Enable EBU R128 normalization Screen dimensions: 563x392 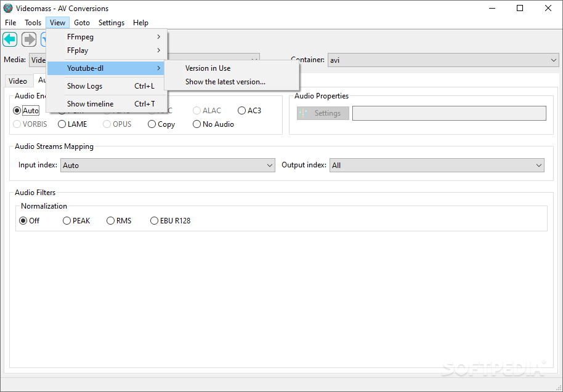pos(170,220)
